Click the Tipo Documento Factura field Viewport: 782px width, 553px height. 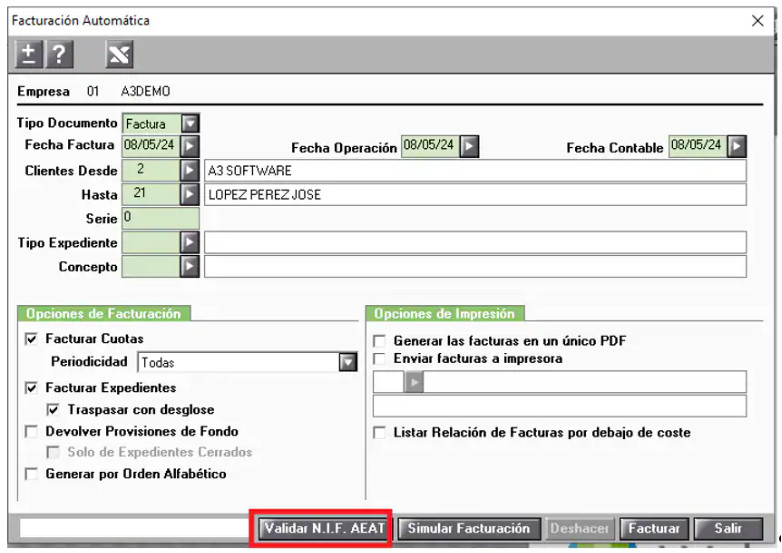[x=152, y=123]
